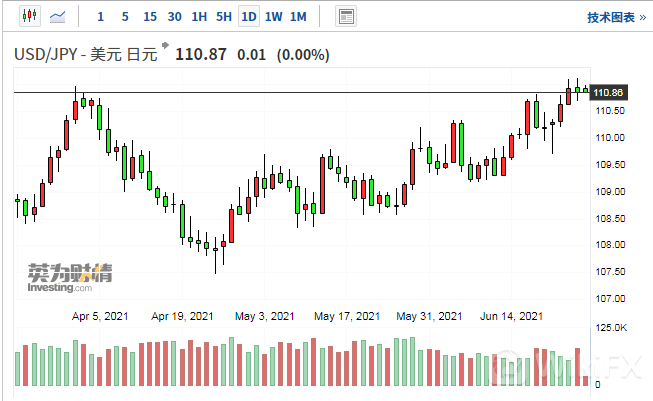The width and height of the screenshot is (653, 401).
Task: Switch to the area line chart icon
Action: (59, 16)
